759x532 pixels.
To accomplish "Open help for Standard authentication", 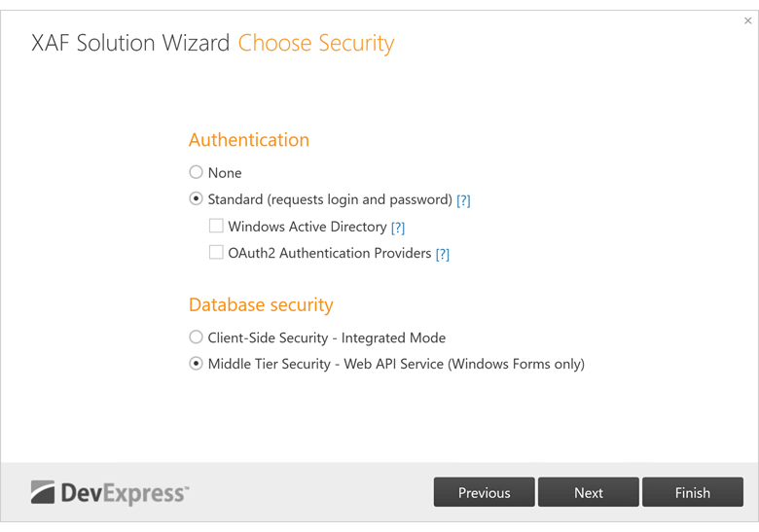I will [463, 200].
